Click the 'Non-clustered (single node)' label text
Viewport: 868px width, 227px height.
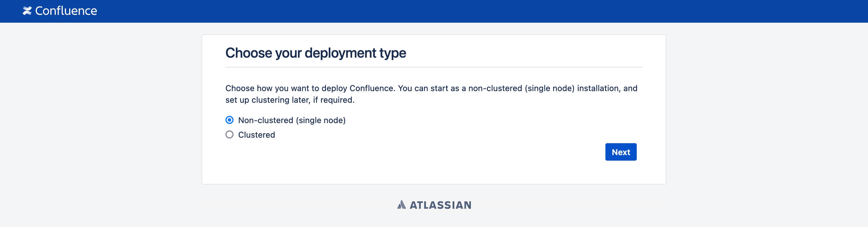(x=292, y=120)
